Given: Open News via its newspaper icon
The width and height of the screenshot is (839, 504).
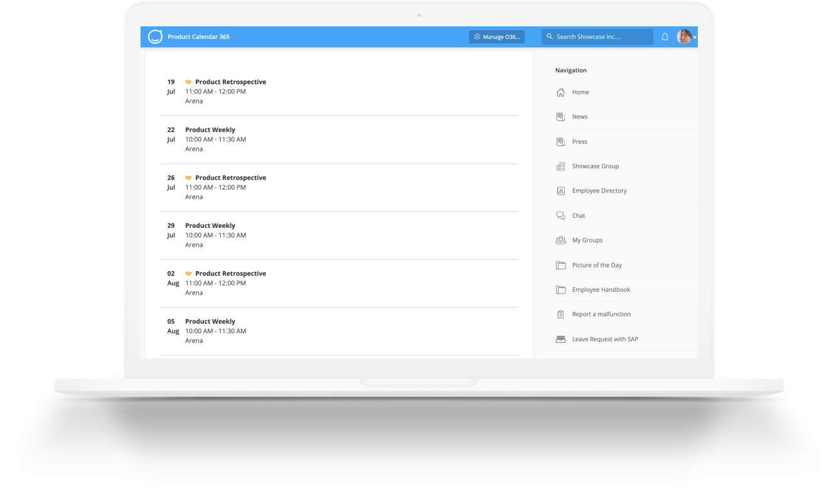Looking at the screenshot, I should click(x=560, y=116).
